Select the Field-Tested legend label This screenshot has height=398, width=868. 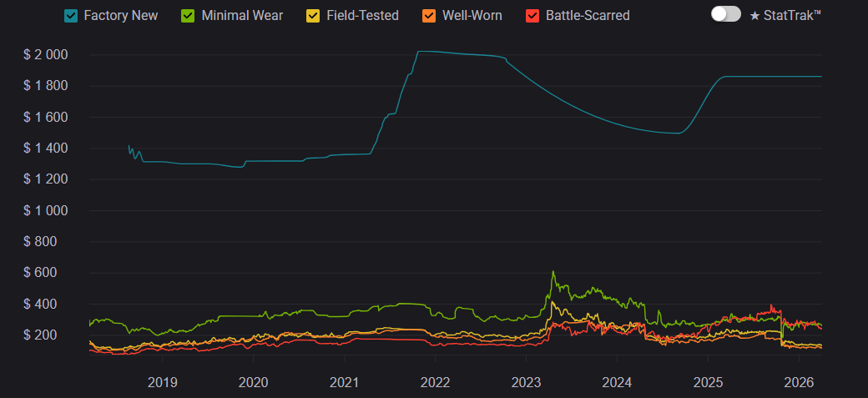(363, 16)
